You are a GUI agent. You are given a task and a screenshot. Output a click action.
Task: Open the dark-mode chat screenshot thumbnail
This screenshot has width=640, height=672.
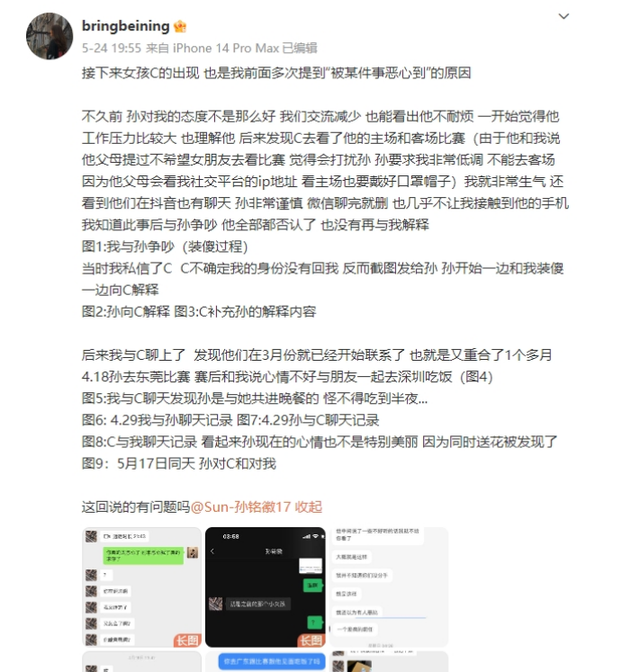click(265, 587)
